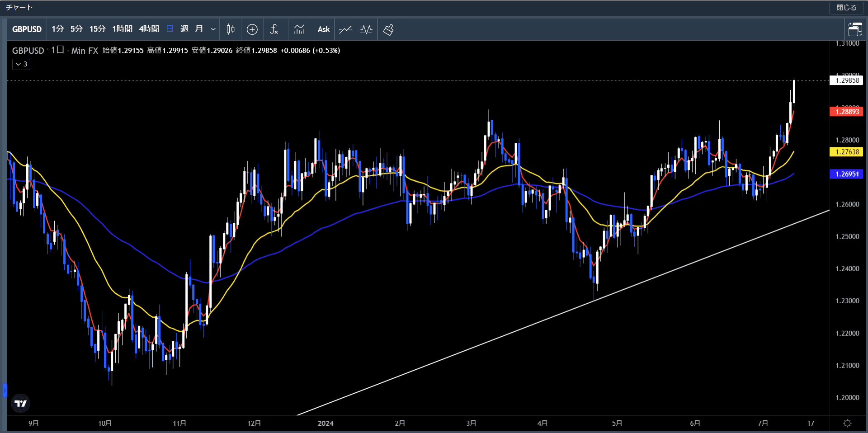Open the candlestick chart type selector
The image size is (868, 433).
[x=231, y=29]
